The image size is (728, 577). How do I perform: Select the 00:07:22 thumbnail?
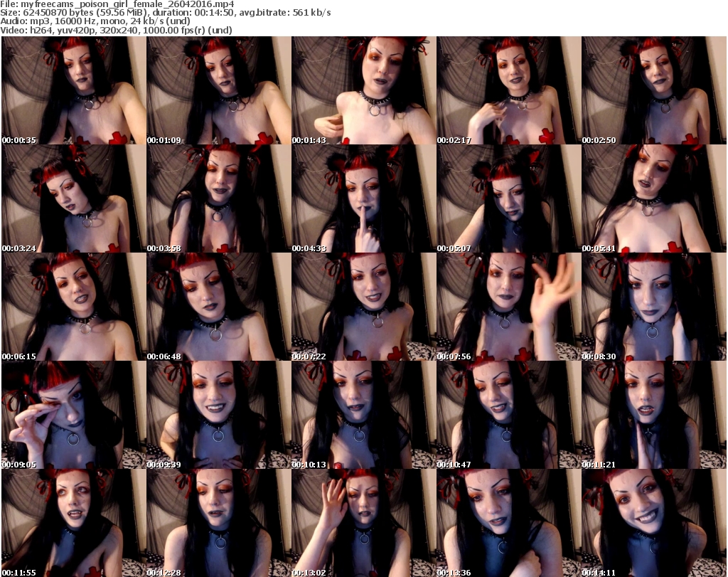tap(363, 307)
